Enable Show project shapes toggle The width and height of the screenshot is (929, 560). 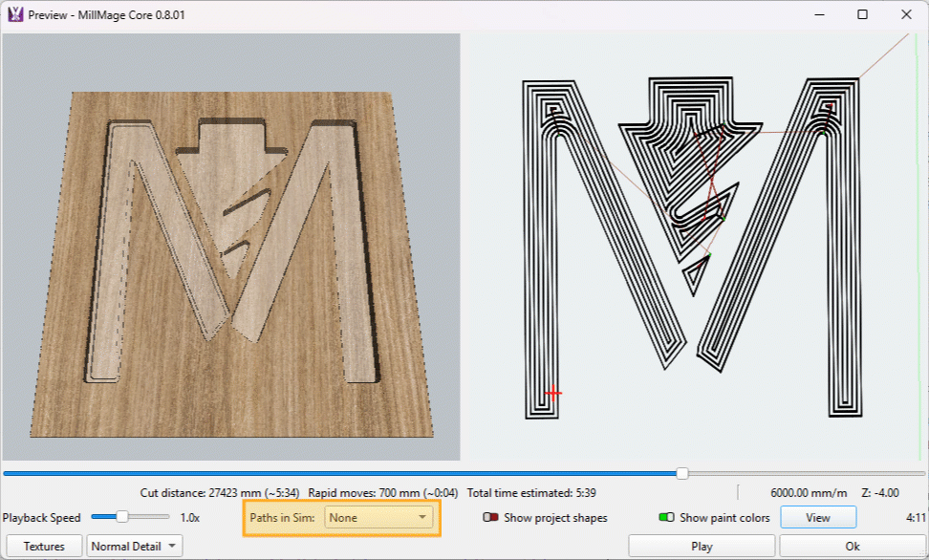pyautogui.click(x=491, y=518)
